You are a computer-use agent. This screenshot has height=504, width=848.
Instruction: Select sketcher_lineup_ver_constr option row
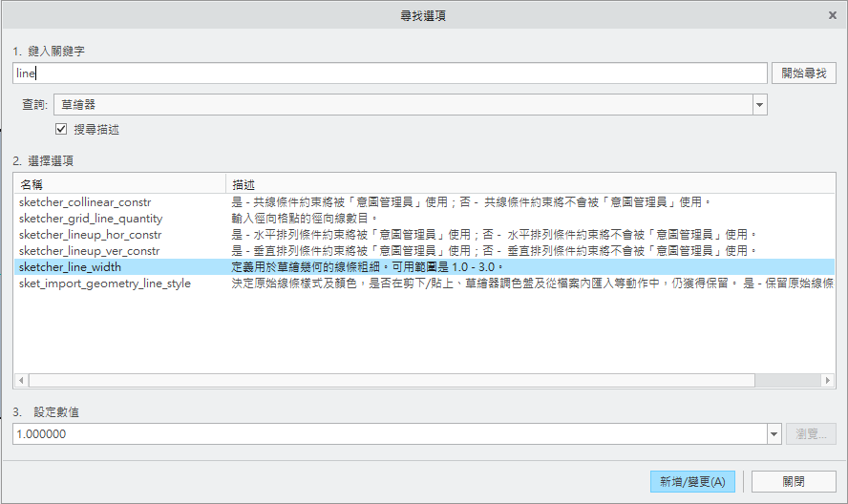coord(90,251)
